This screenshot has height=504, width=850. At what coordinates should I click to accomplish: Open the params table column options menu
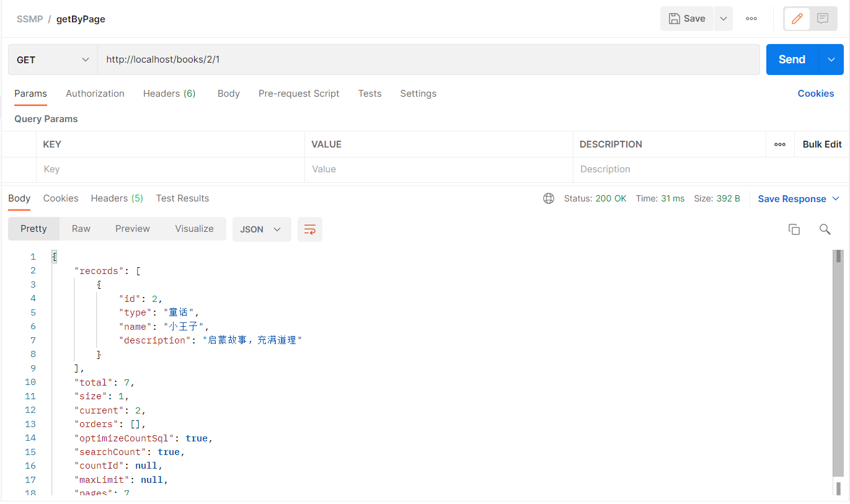pos(780,144)
